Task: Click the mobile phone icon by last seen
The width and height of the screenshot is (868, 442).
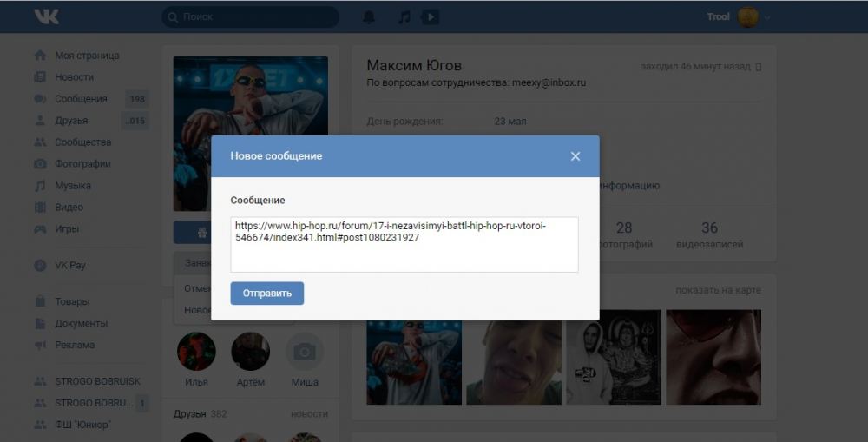Action: pyautogui.click(x=759, y=67)
